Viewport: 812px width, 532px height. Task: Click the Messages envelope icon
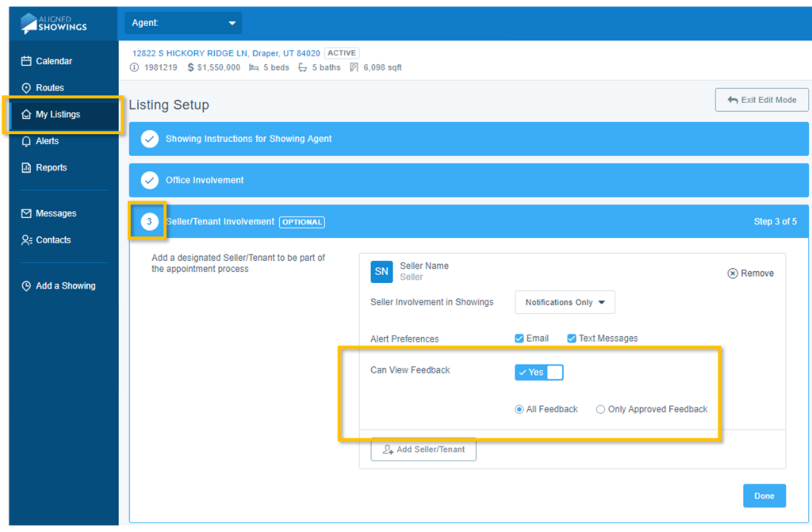point(26,213)
